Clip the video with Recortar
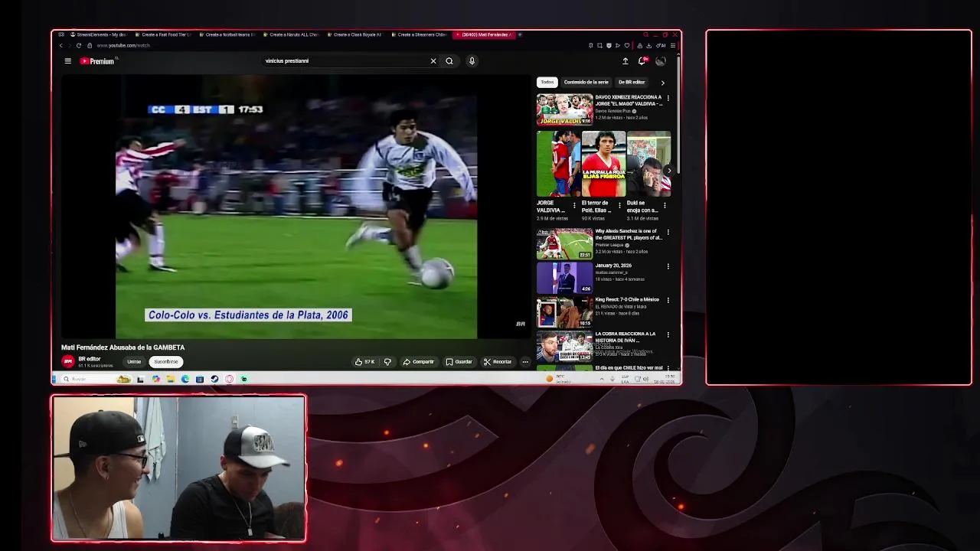Viewport: 980px width, 551px height. coord(498,361)
